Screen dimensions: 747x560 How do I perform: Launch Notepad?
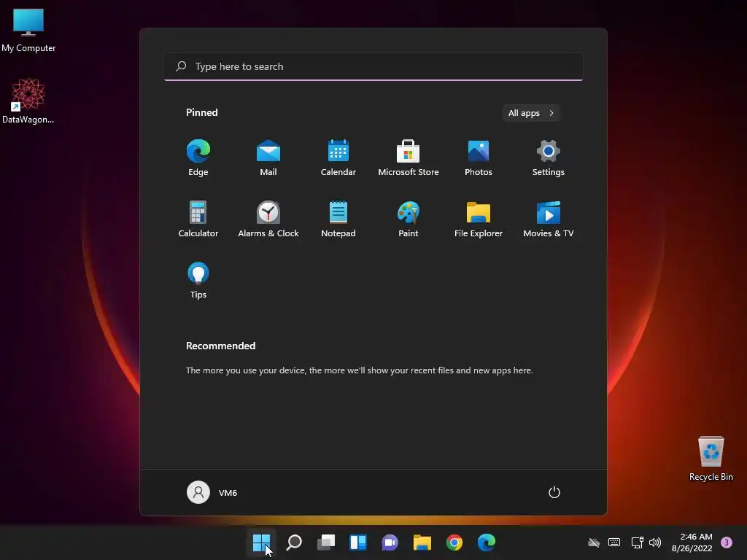(338, 219)
